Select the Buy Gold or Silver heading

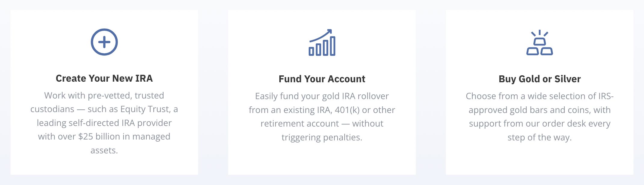coord(540,79)
